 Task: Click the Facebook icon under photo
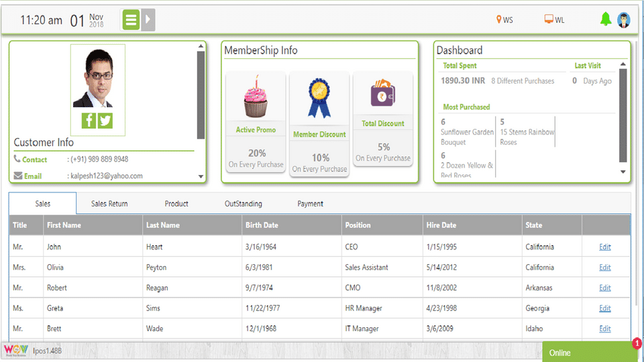click(89, 120)
